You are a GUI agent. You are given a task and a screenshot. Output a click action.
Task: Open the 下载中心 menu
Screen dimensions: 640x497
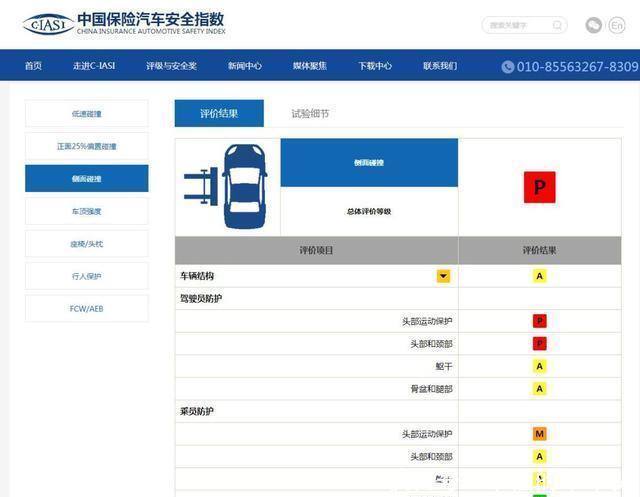(375, 66)
